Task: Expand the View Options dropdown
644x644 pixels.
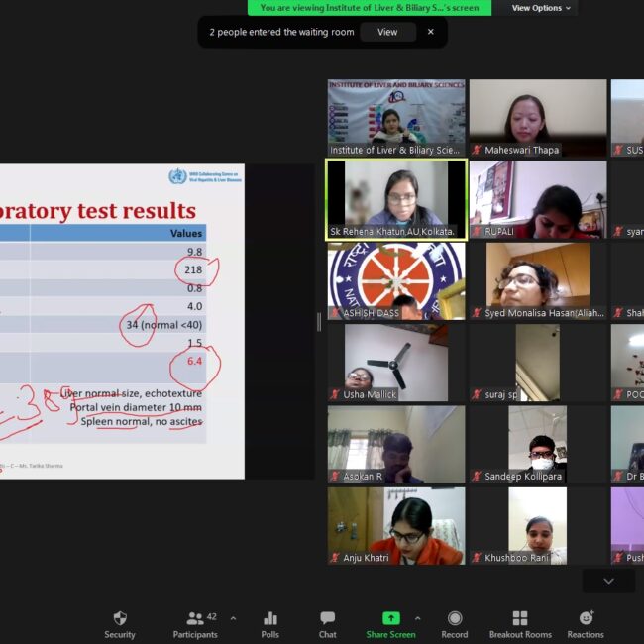Action: pyautogui.click(x=541, y=8)
